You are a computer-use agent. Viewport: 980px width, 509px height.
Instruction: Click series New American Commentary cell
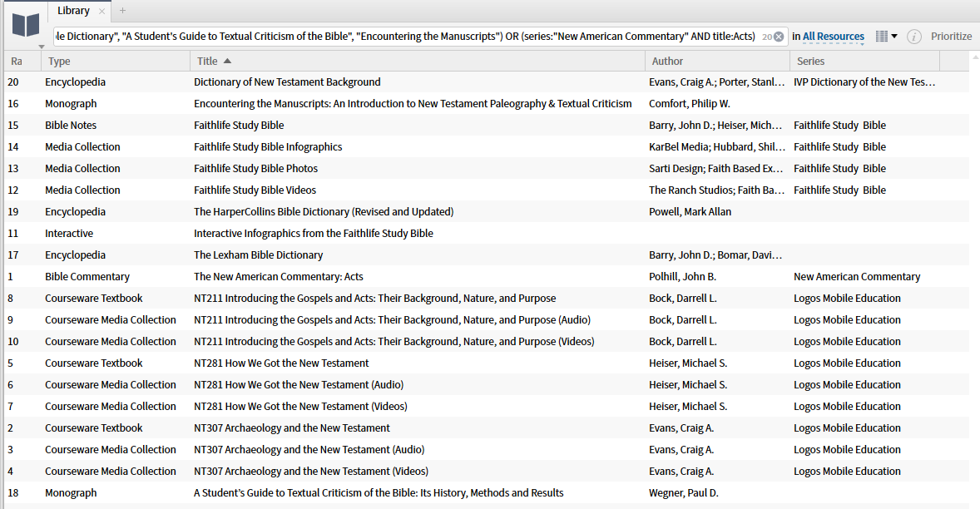(x=857, y=277)
